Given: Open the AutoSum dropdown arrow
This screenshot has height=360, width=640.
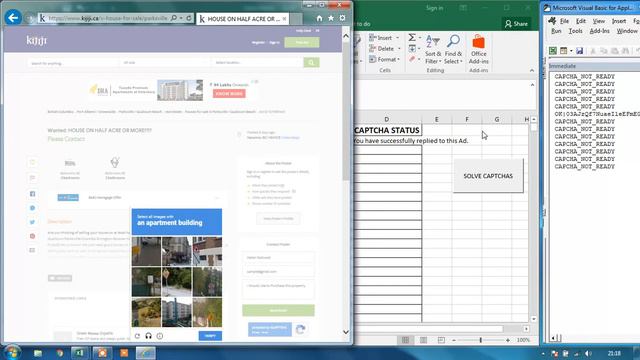Looking at the screenshot, I should coord(419,38).
